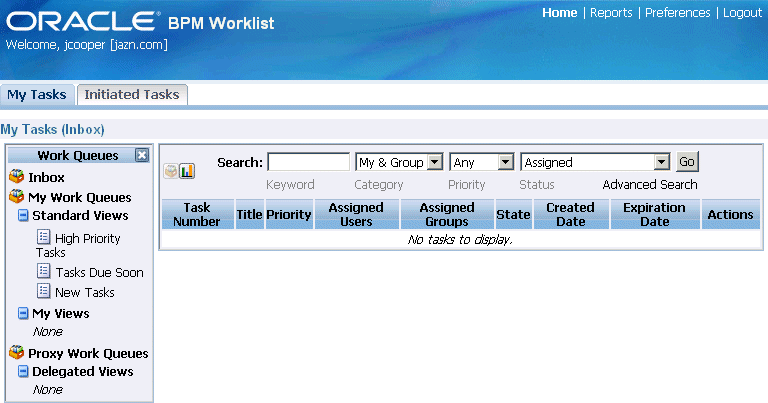Click the My Work Queues label
This screenshot has width=768, height=403.
coord(80,197)
